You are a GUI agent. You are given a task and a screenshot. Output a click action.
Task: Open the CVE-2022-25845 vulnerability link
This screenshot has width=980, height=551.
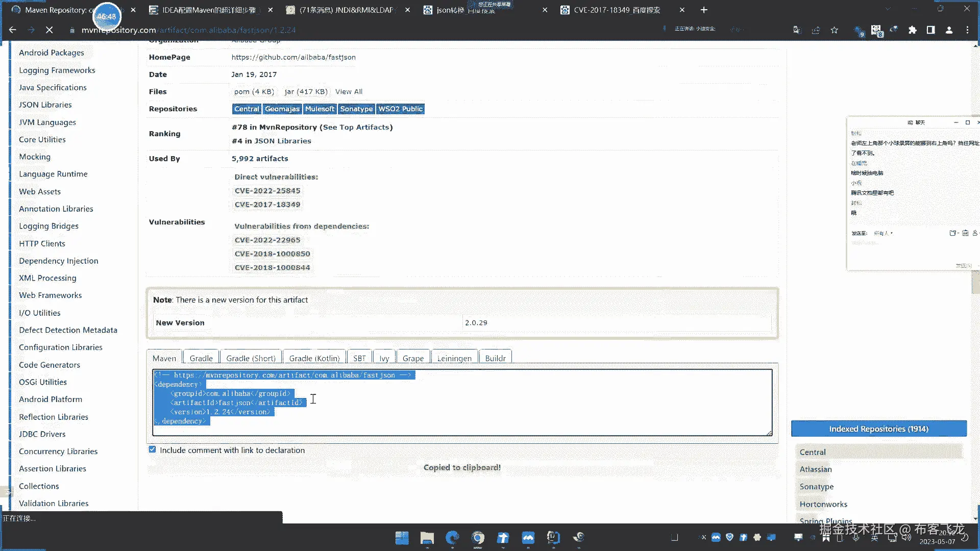tap(267, 191)
